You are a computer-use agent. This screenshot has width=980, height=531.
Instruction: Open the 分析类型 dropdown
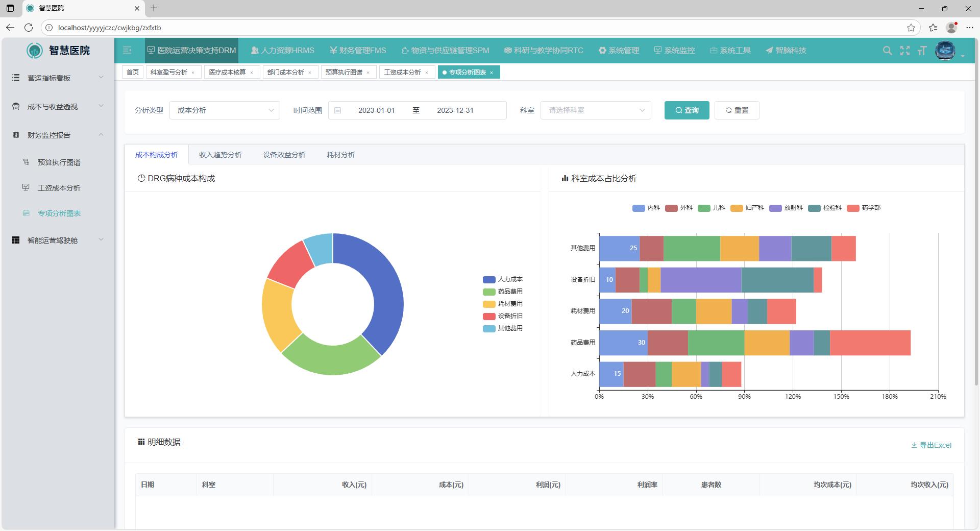(225, 110)
